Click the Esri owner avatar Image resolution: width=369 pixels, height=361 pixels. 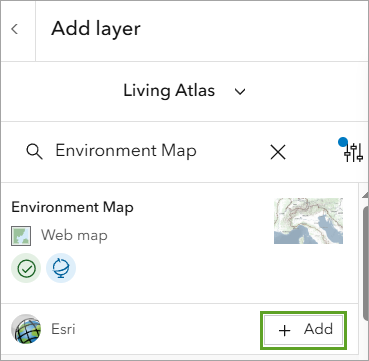click(x=26, y=329)
